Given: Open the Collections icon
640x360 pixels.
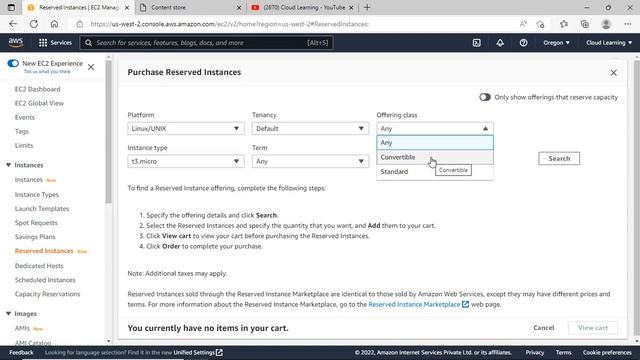Looking at the screenshot, I should (x=584, y=24).
